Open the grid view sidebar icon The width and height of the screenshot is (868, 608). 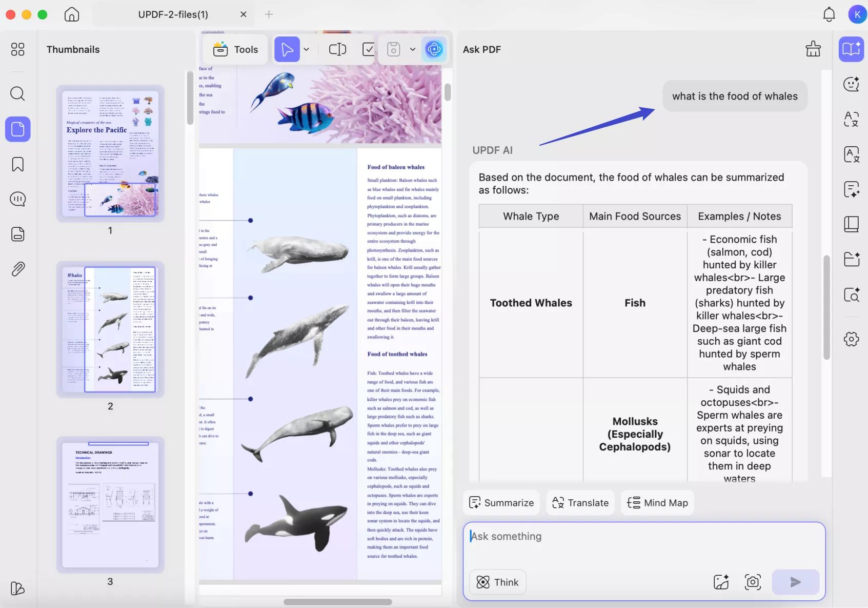pos(17,49)
